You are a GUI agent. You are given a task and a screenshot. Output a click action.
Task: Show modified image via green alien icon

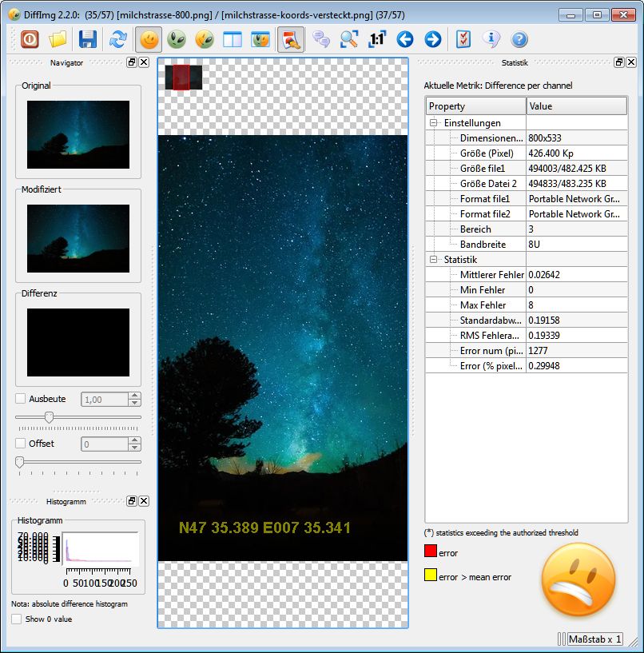pyautogui.click(x=177, y=39)
